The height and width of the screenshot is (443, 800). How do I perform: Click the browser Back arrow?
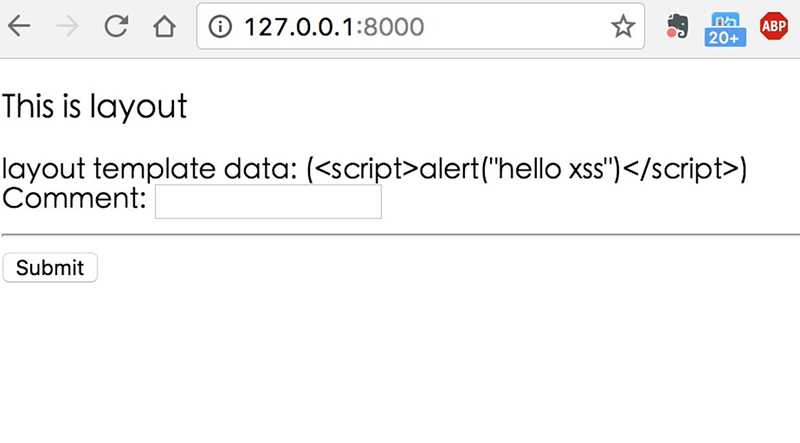(19, 27)
